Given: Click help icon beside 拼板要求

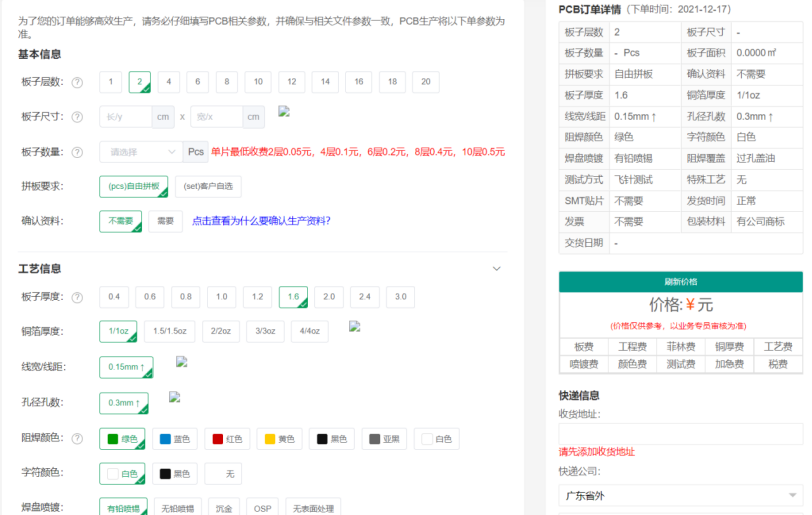Looking at the screenshot, I should (77, 187).
